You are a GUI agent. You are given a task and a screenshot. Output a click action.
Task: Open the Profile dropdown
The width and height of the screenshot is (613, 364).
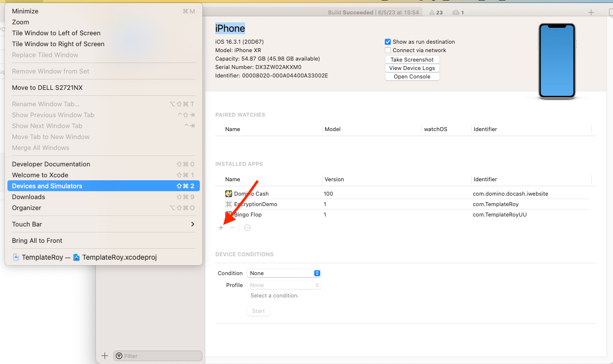[x=284, y=285]
